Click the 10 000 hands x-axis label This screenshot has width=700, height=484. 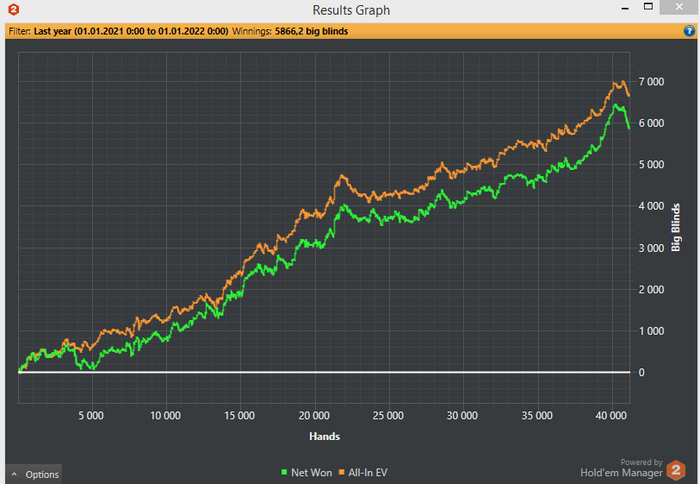click(165, 416)
